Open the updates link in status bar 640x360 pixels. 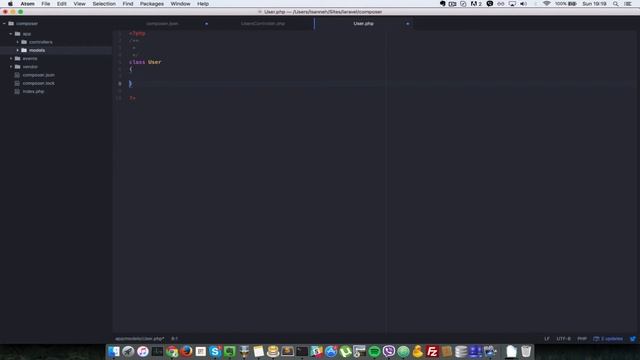pos(608,339)
